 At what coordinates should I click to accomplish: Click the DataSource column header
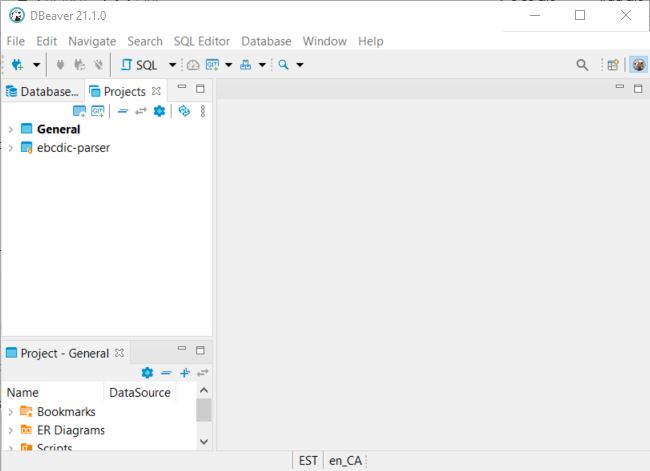140,393
